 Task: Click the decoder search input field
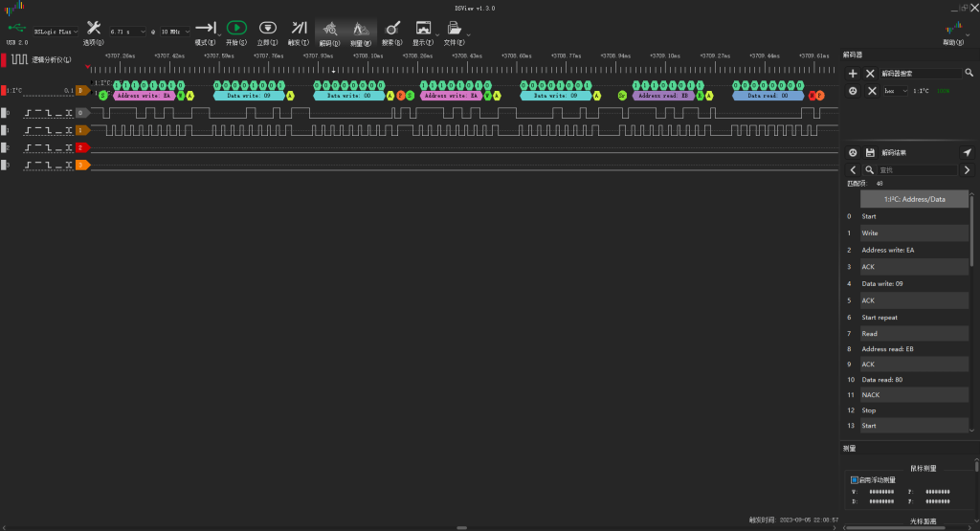point(920,74)
